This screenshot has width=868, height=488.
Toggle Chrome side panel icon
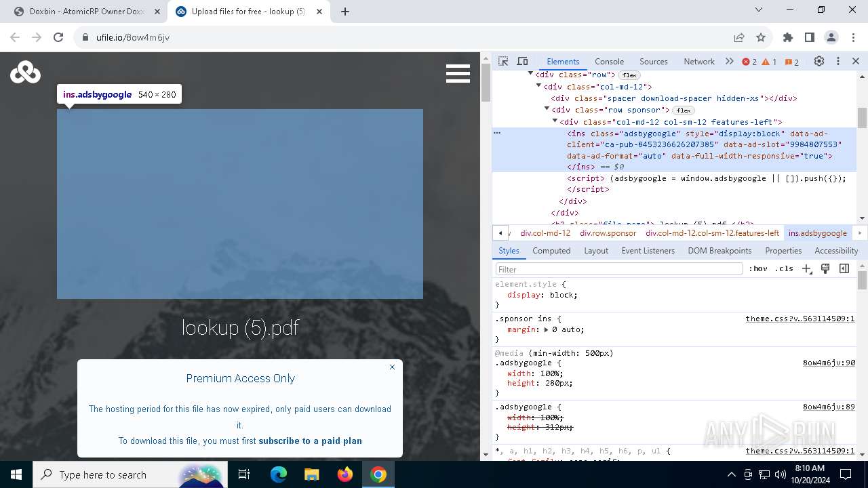pos(810,37)
